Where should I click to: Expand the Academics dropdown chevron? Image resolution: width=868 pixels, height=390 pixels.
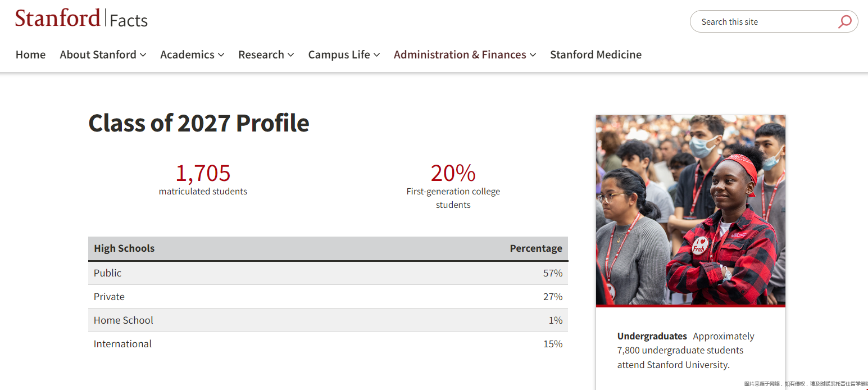click(221, 55)
